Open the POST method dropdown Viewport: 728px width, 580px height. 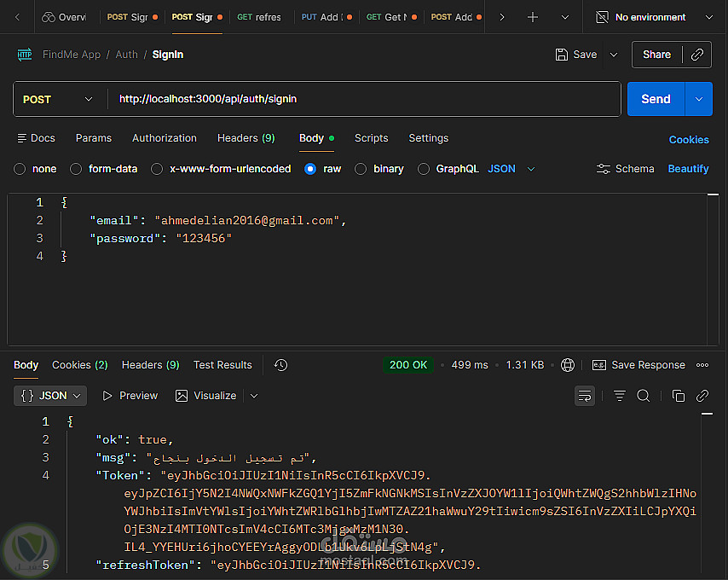pos(58,99)
